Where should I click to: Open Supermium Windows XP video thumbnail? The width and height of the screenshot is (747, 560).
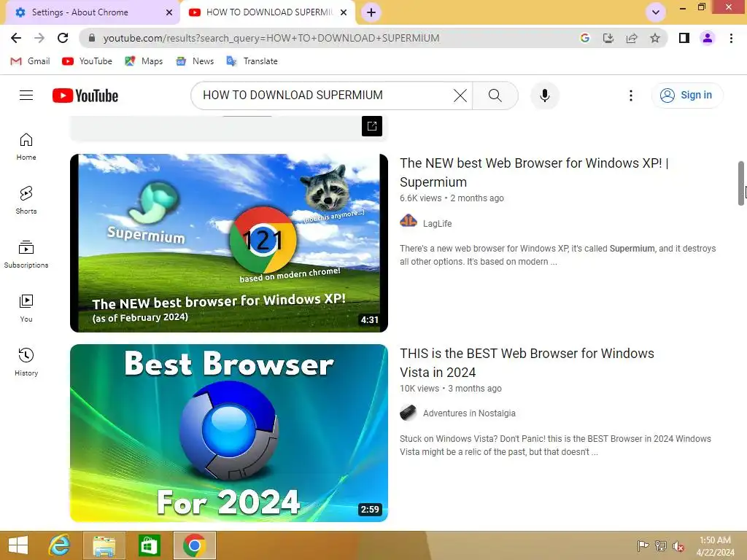point(228,243)
